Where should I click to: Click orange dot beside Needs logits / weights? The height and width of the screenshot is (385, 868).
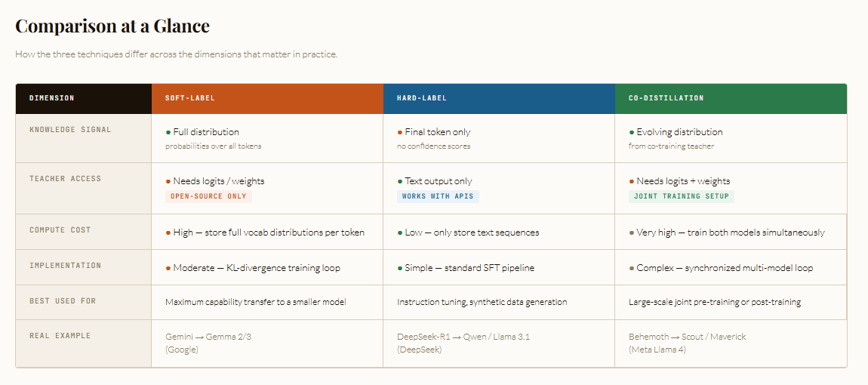(x=168, y=182)
